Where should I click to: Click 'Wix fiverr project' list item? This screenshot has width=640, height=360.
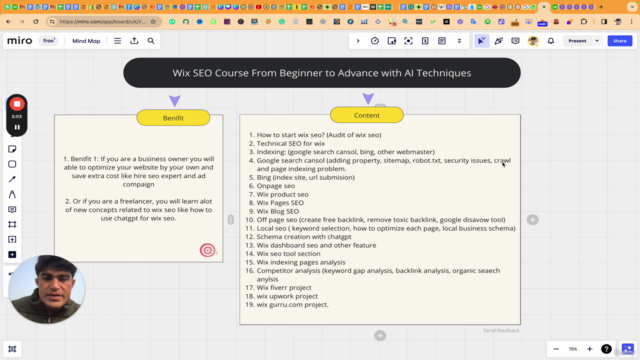point(284,287)
